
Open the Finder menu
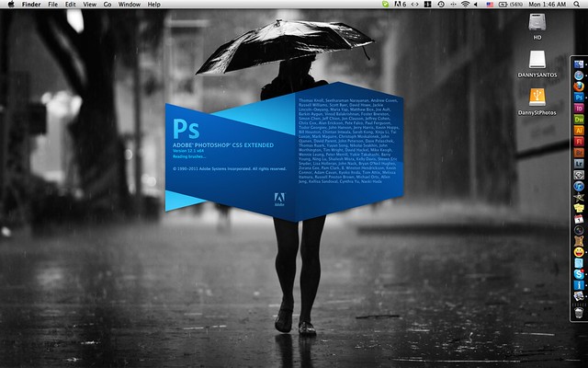[x=31, y=5]
